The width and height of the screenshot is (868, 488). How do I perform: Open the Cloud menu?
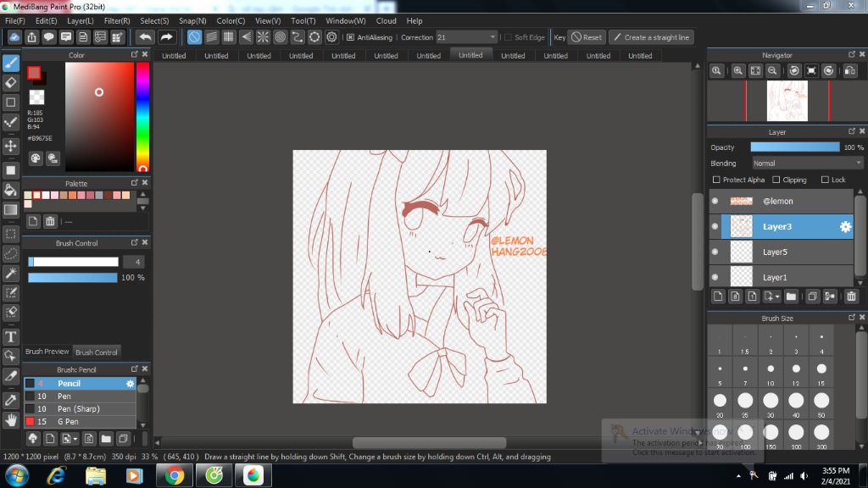point(386,21)
